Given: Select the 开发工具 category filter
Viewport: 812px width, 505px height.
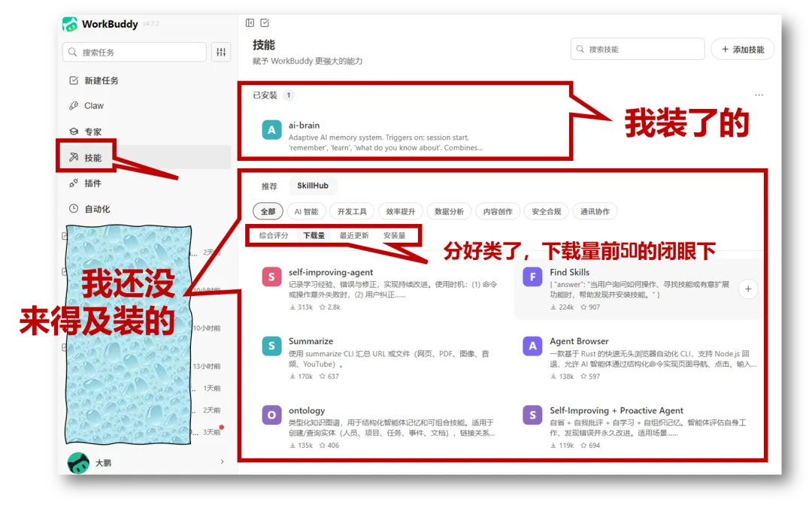Looking at the screenshot, I should coord(352,211).
